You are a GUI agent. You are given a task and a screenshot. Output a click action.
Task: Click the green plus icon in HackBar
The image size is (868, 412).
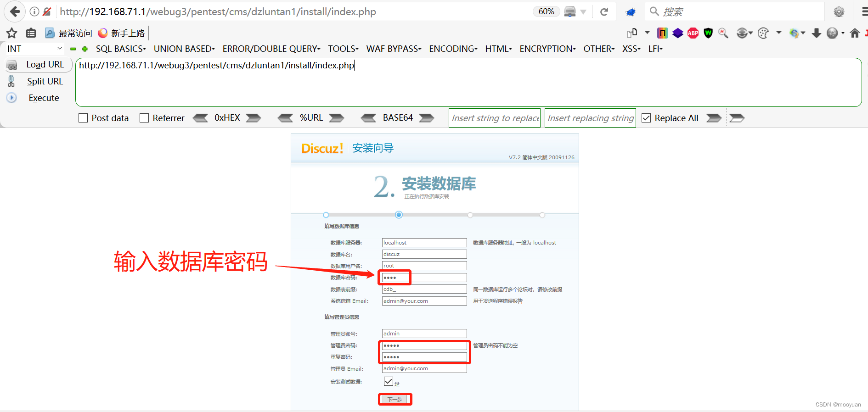click(x=85, y=49)
